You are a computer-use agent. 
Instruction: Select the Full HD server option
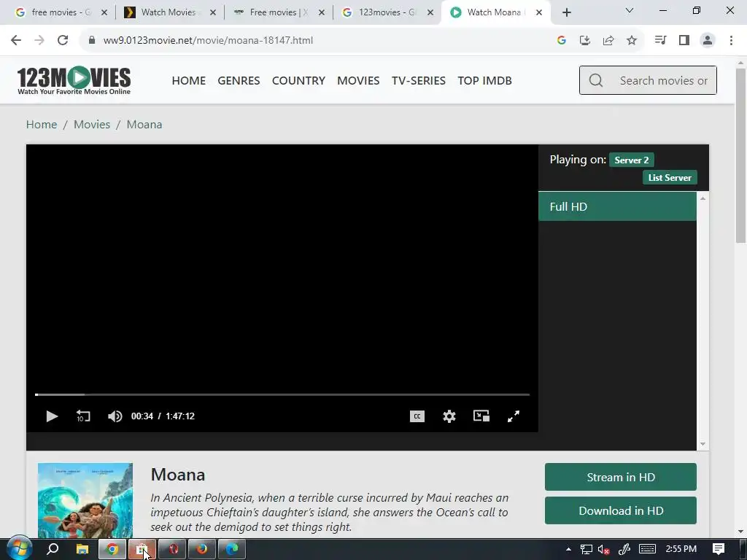coord(617,206)
